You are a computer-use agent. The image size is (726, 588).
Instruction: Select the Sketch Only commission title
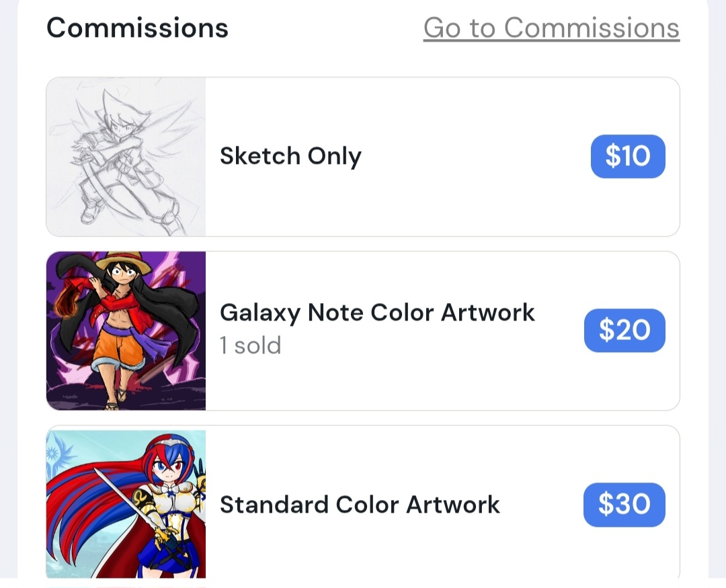tap(290, 157)
